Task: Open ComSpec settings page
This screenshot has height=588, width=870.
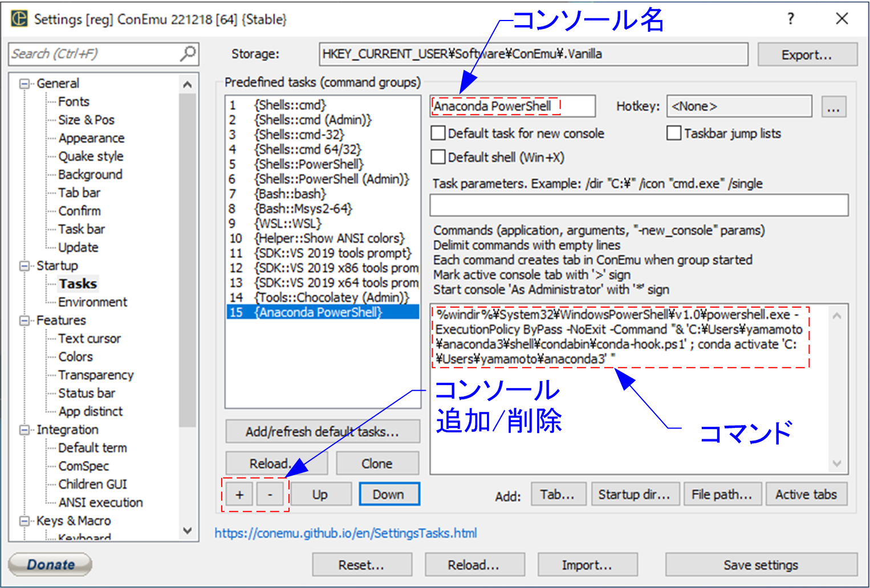Action: (83, 466)
